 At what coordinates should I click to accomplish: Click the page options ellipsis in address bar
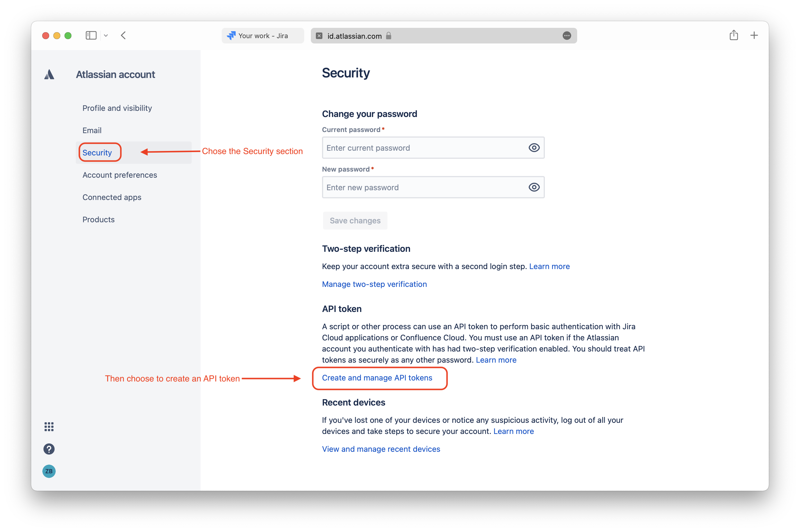[x=567, y=36]
